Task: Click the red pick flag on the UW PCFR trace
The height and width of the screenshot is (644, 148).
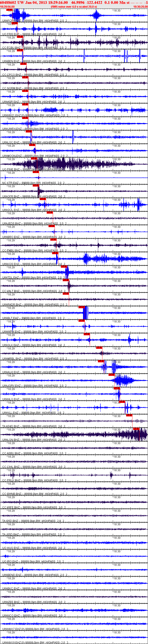Action: [x=9, y=10]
